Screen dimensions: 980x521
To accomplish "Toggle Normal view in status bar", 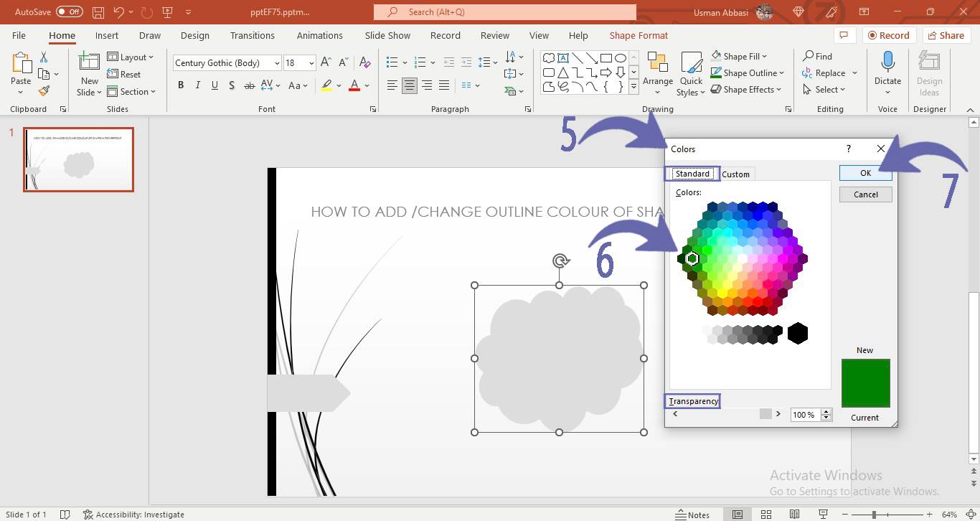I will [737, 515].
